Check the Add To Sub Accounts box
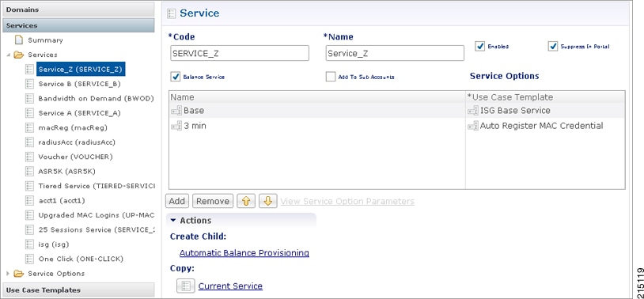The image size is (644, 299). click(331, 77)
